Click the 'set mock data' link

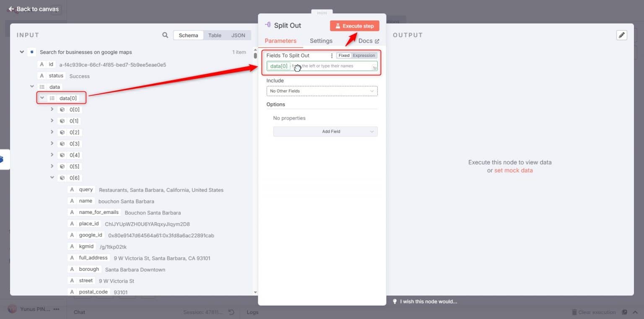[x=513, y=170]
